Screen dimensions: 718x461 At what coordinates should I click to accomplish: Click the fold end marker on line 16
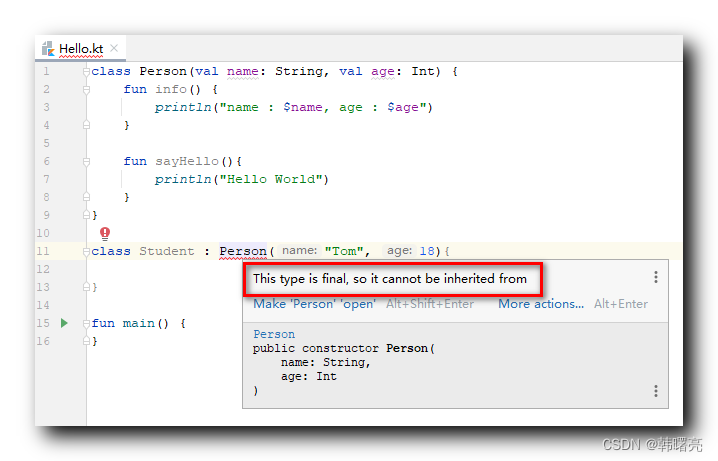[x=86, y=341]
